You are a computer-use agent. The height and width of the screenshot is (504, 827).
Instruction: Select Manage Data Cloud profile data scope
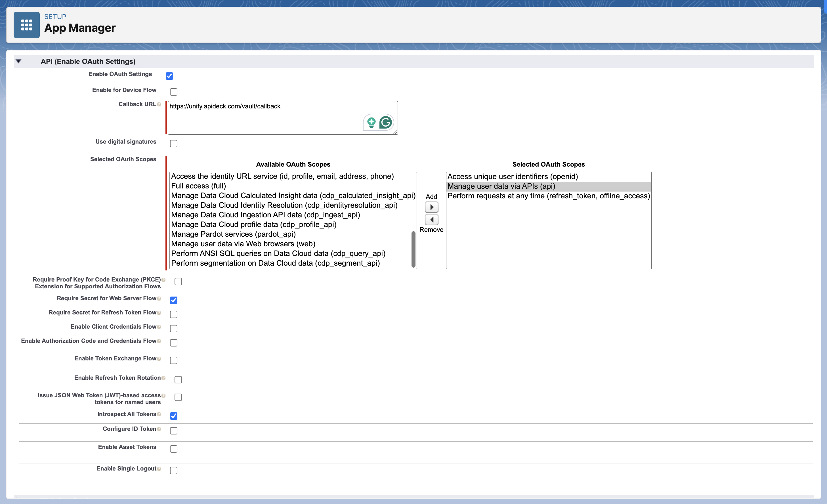click(x=291, y=224)
